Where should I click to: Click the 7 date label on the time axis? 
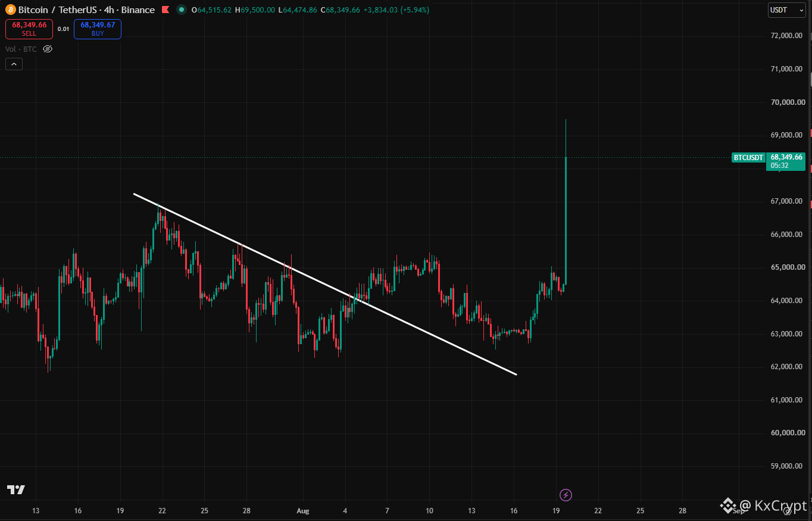pyautogui.click(x=388, y=511)
